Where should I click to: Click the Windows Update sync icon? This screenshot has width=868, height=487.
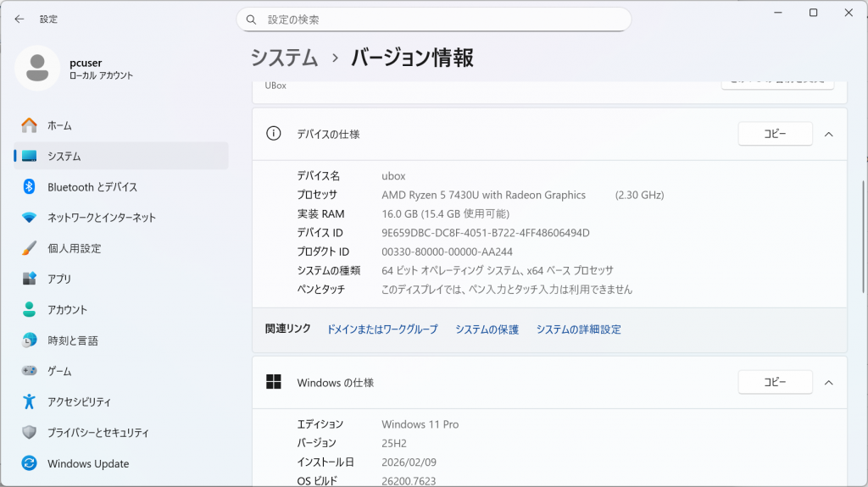[x=30, y=463]
